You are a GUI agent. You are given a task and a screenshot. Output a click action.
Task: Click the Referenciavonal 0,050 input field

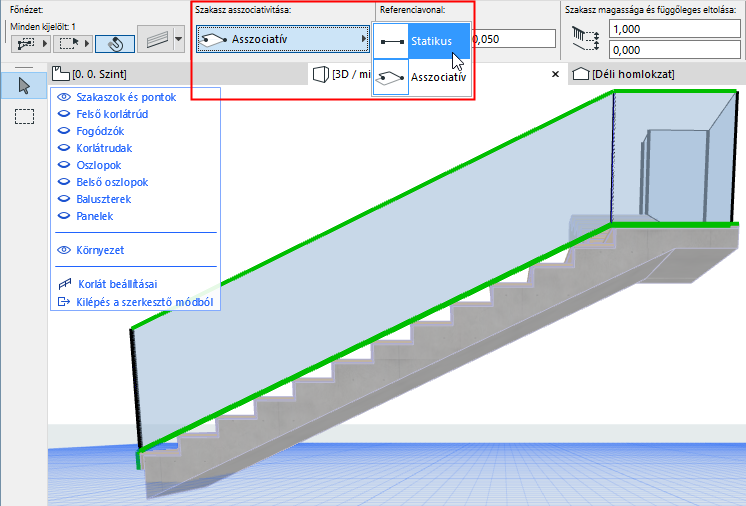[513, 39]
